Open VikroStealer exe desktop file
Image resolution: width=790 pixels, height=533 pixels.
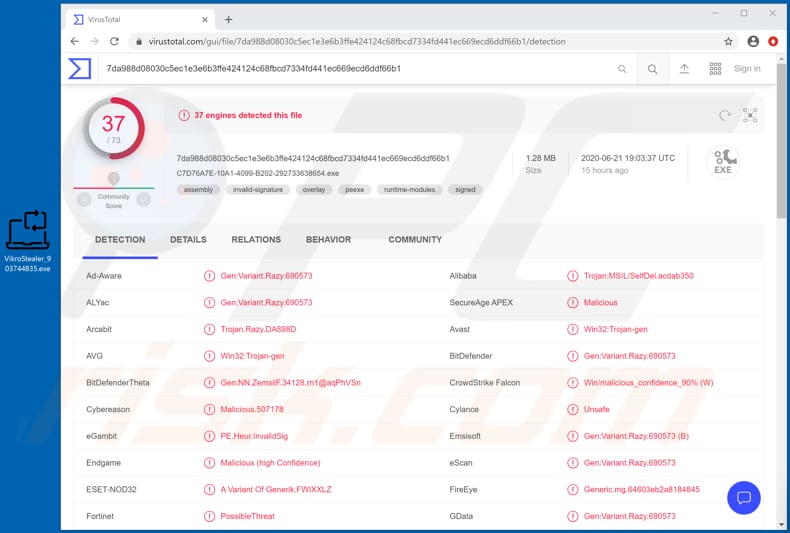(28, 241)
